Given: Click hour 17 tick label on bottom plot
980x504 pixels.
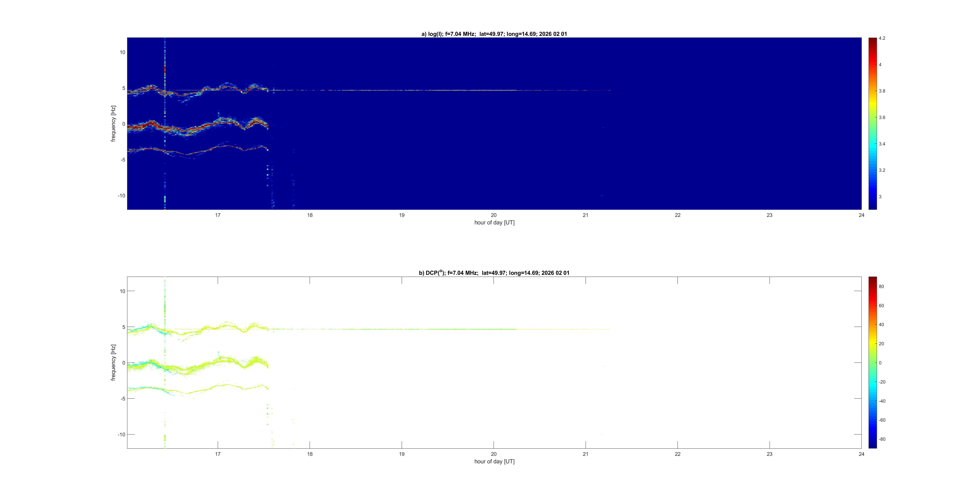Looking at the screenshot, I should [218, 454].
